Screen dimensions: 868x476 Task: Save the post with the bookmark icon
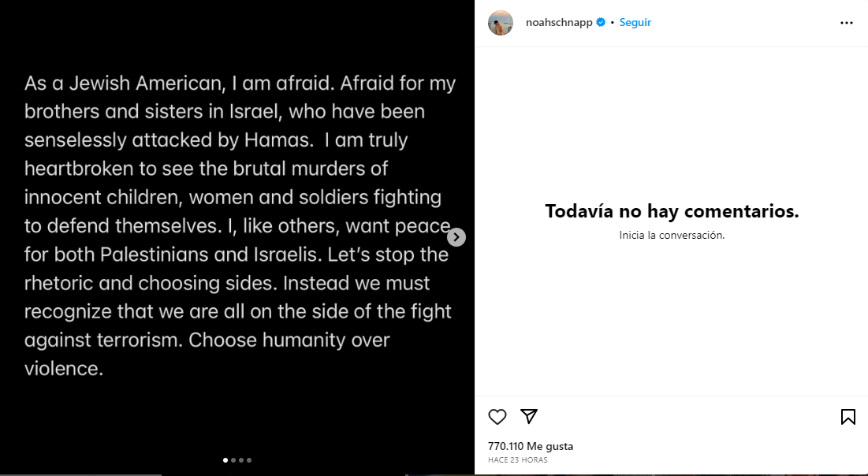click(848, 417)
